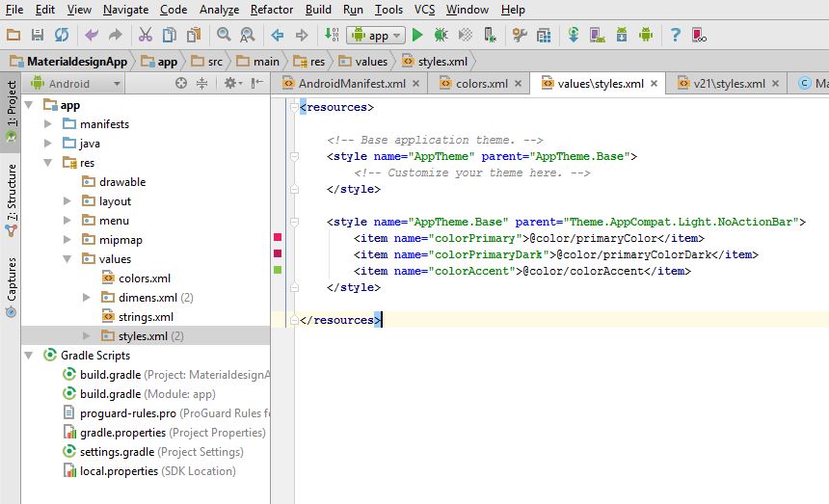Click the Find magnifier icon
Screen dimensions: 829x504
(224, 35)
